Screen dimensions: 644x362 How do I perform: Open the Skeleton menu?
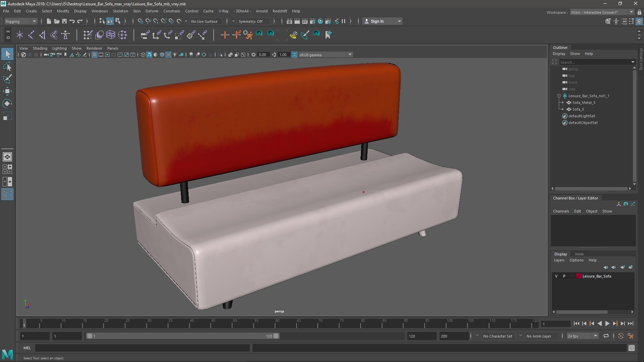click(120, 11)
